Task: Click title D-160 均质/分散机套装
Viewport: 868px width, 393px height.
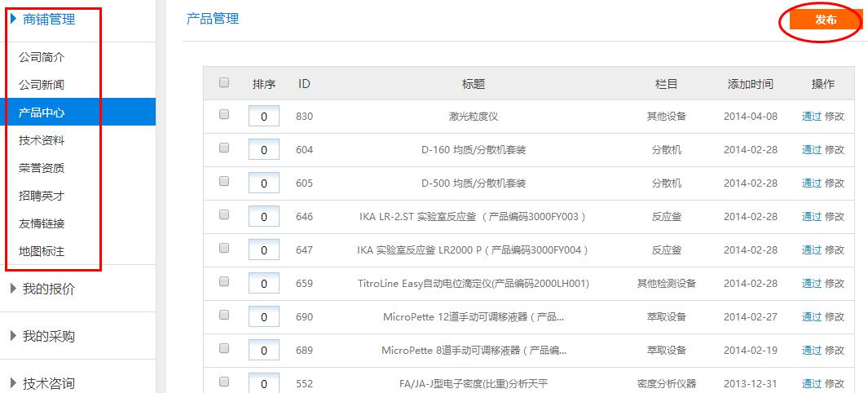Action: click(x=474, y=149)
